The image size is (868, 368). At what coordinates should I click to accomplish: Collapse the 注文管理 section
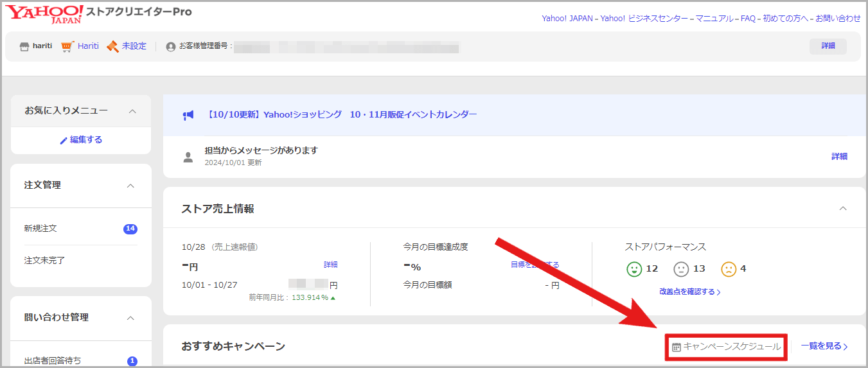pyautogui.click(x=130, y=186)
